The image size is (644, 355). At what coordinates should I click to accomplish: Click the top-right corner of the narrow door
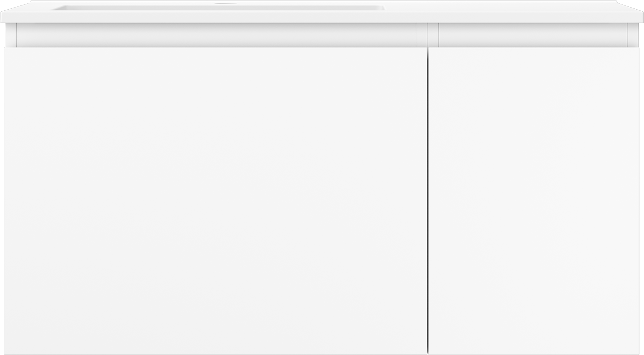637,49
